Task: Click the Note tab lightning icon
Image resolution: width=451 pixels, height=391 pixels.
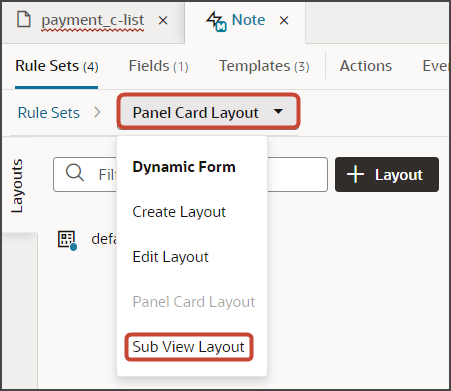Action: pyautogui.click(x=216, y=21)
